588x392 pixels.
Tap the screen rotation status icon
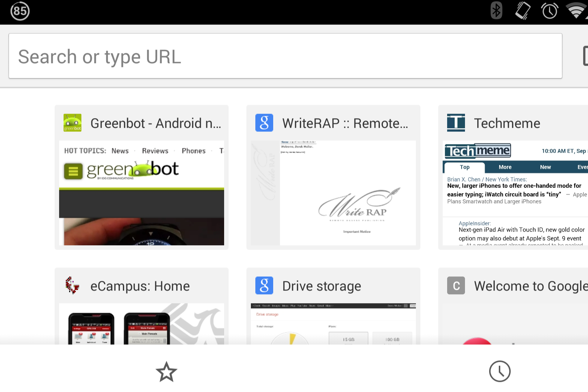click(523, 10)
